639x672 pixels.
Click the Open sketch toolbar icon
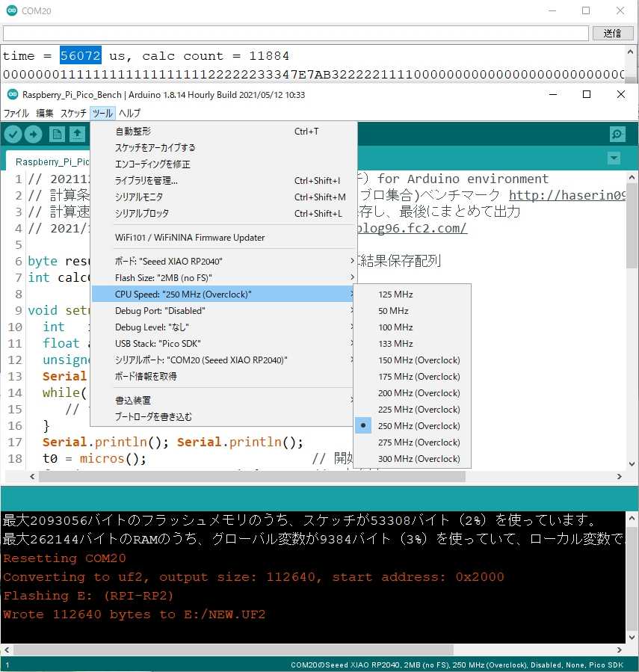tap(77, 134)
